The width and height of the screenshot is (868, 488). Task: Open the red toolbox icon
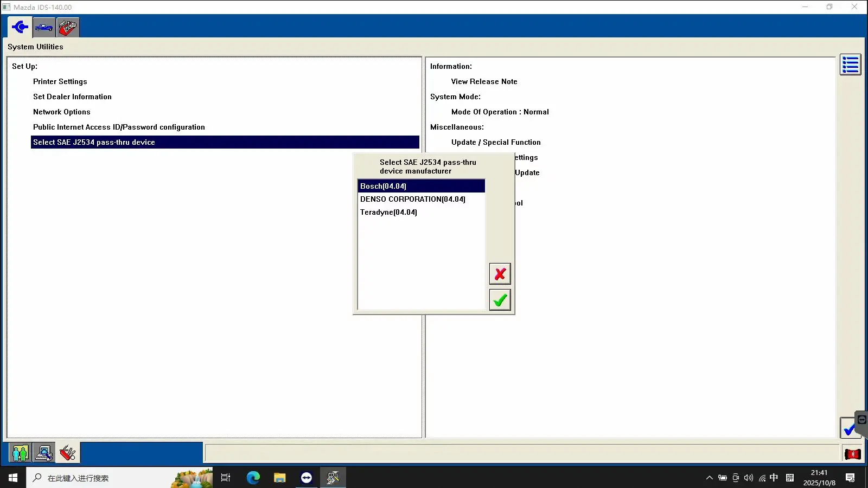point(68,27)
